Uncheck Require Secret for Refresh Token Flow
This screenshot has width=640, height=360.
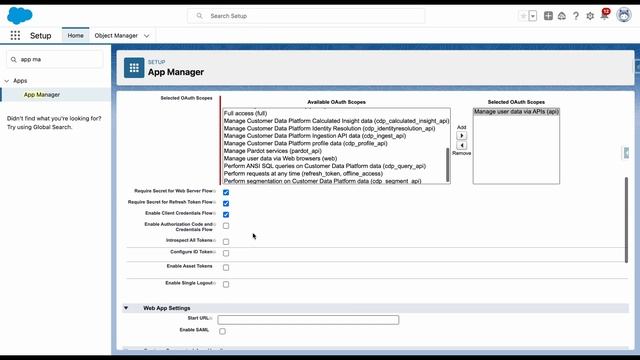point(226,203)
